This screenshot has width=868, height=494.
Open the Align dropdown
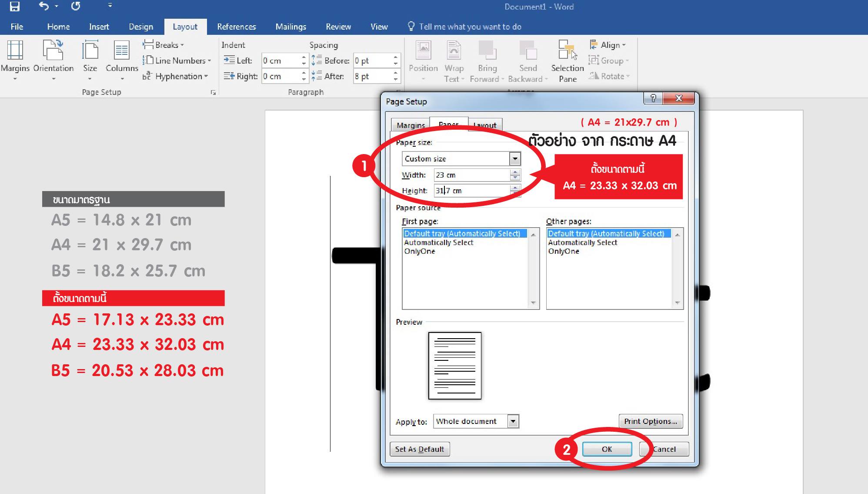pyautogui.click(x=608, y=45)
